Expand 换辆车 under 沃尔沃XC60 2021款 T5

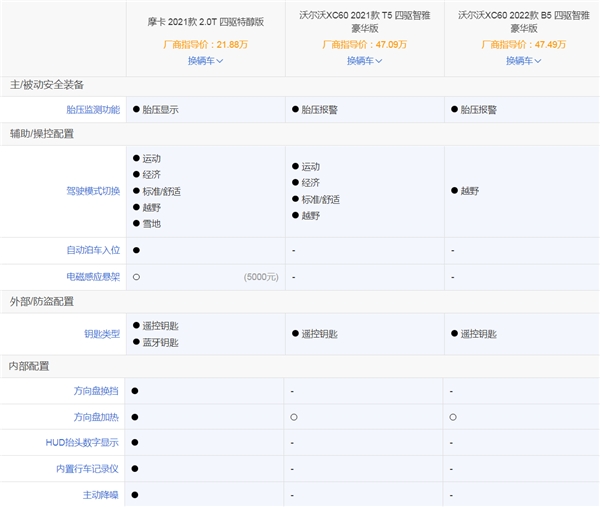click(364, 61)
